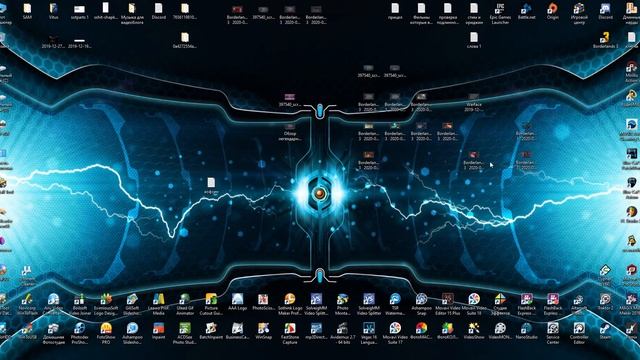Select the прицел text file
Image resolution: width=640 pixels, height=360 pixels.
click(395, 11)
